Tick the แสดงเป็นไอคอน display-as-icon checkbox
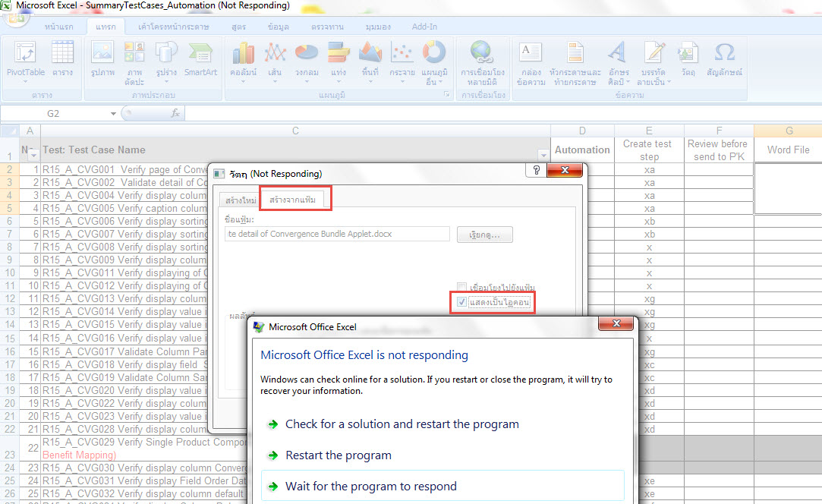The image size is (822, 504). tap(461, 301)
